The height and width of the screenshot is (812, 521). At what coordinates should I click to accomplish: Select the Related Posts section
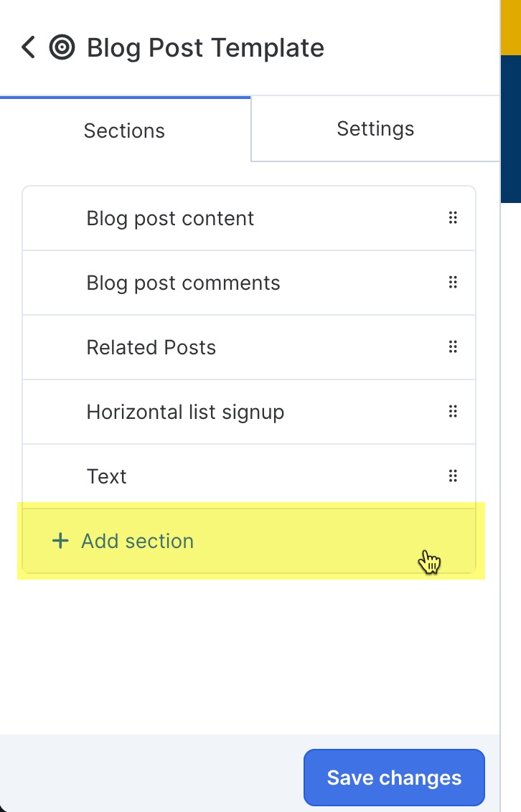point(151,346)
